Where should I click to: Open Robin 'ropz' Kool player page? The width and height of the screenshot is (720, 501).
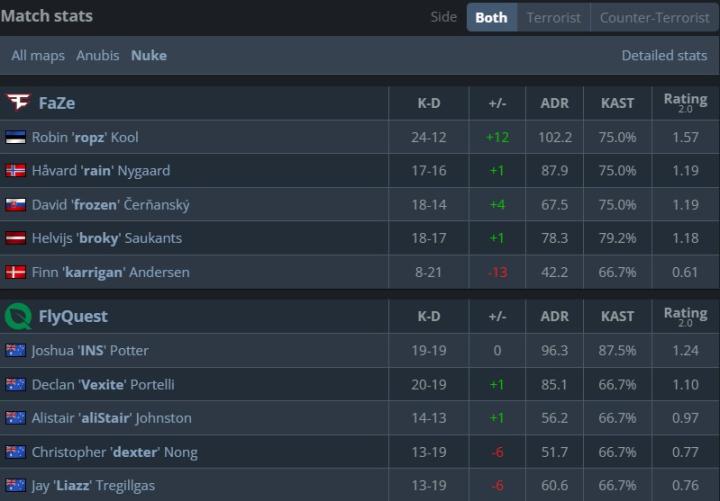tap(85, 138)
